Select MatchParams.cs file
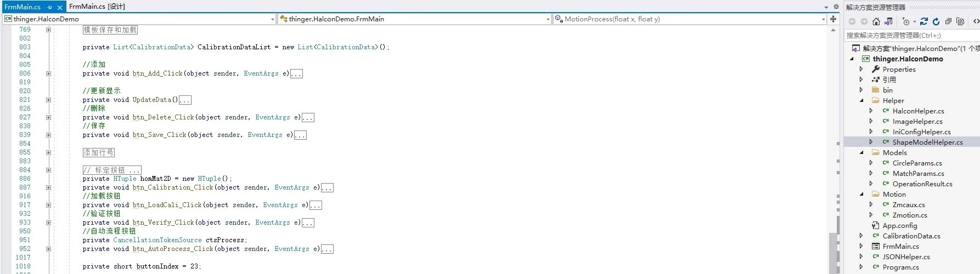This screenshot has width=980, height=274. pos(918,173)
